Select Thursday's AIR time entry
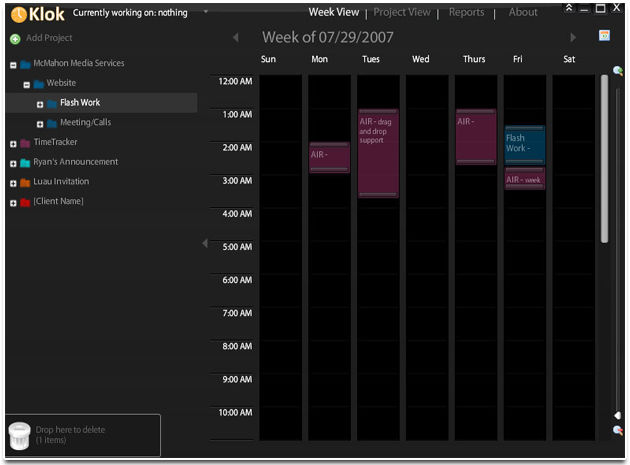This screenshot has height=465, width=630. tap(476, 137)
